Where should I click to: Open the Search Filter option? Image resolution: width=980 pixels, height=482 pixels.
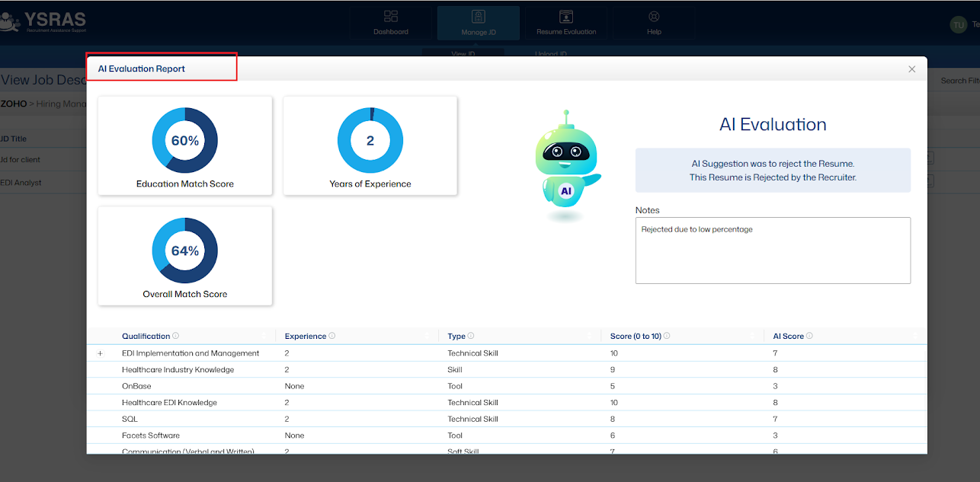[959, 79]
